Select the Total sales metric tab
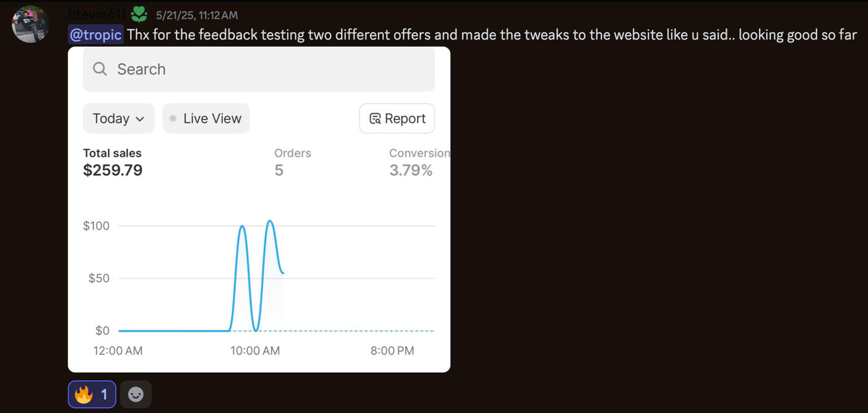This screenshot has height=413, width=868. 113,162
